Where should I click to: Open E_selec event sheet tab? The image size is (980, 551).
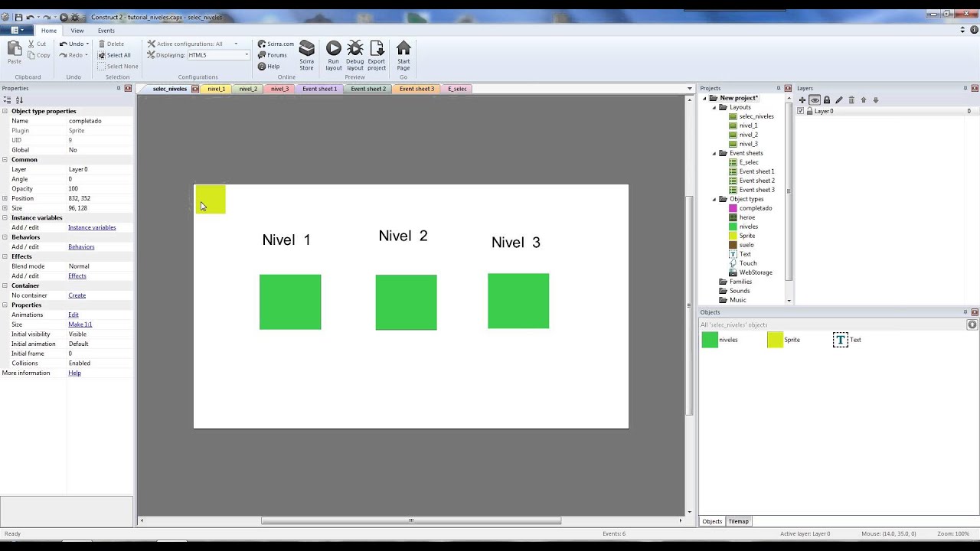pos(457,89)
